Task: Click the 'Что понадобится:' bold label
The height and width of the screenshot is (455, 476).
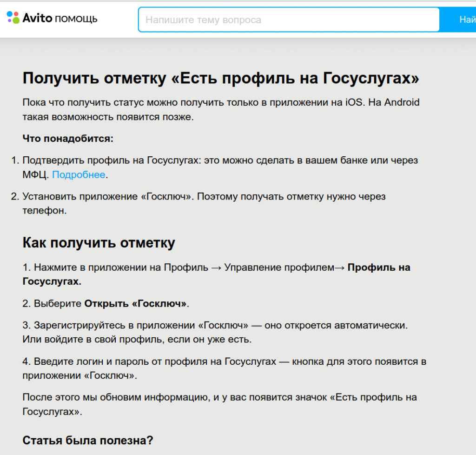Action: pyautogui.click(x=68, y=139)
